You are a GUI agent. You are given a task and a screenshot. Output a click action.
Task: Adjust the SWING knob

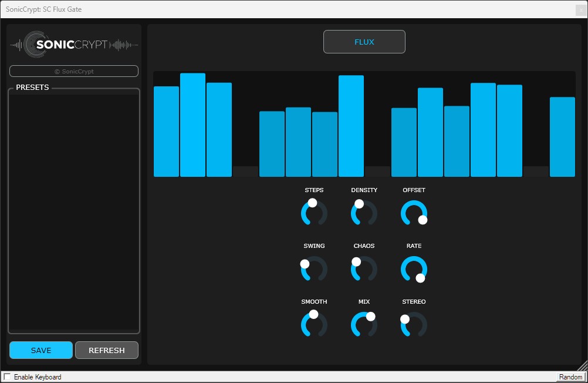[x=314, y=268]
